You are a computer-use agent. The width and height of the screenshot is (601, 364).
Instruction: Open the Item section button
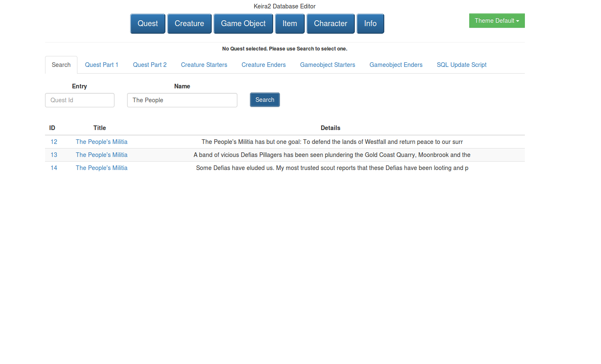point(290,24)
